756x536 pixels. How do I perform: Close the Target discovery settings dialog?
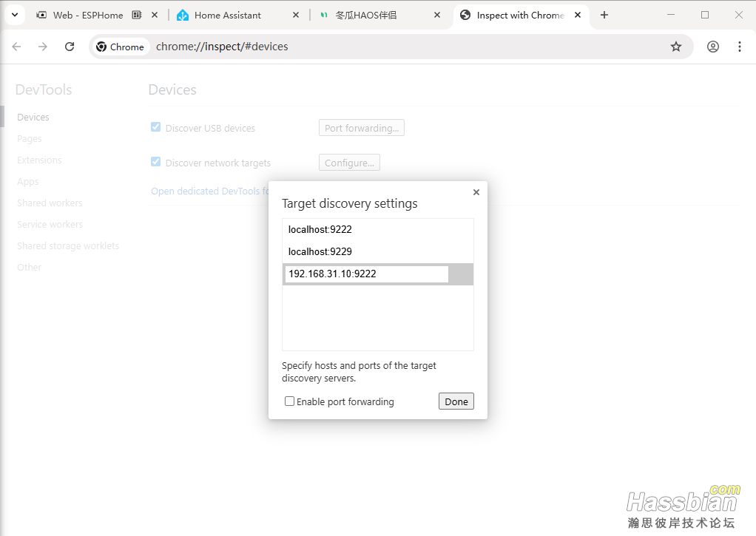point(476,192)
